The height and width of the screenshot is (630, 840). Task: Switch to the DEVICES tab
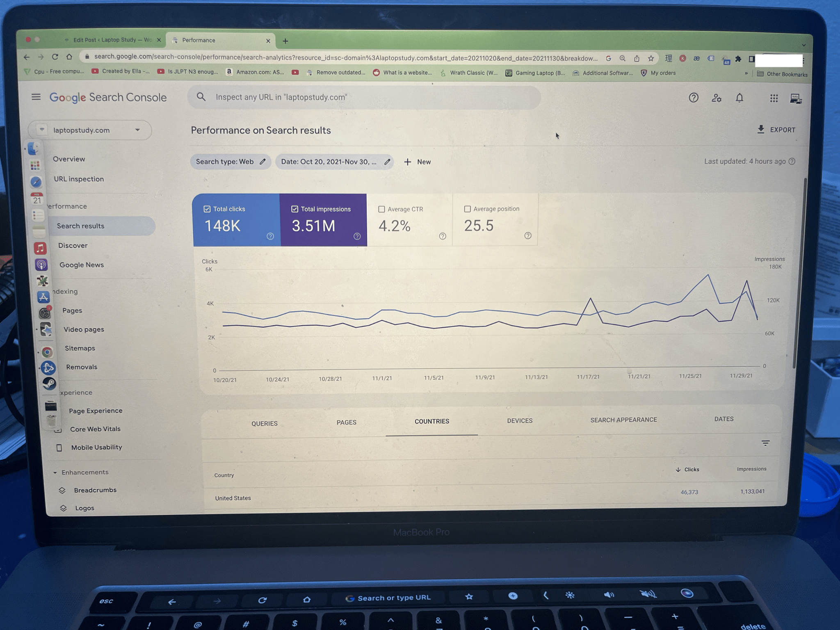519,421
